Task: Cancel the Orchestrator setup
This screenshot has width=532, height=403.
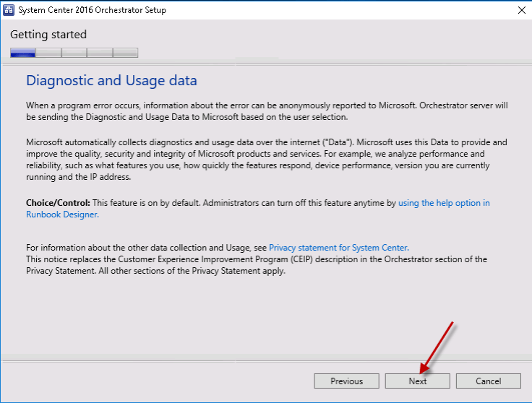Action: (488, 381)
